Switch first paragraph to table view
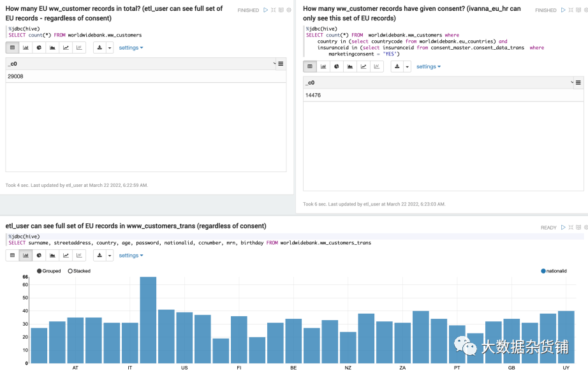This screenshot has width=588, height=373. 12,48
